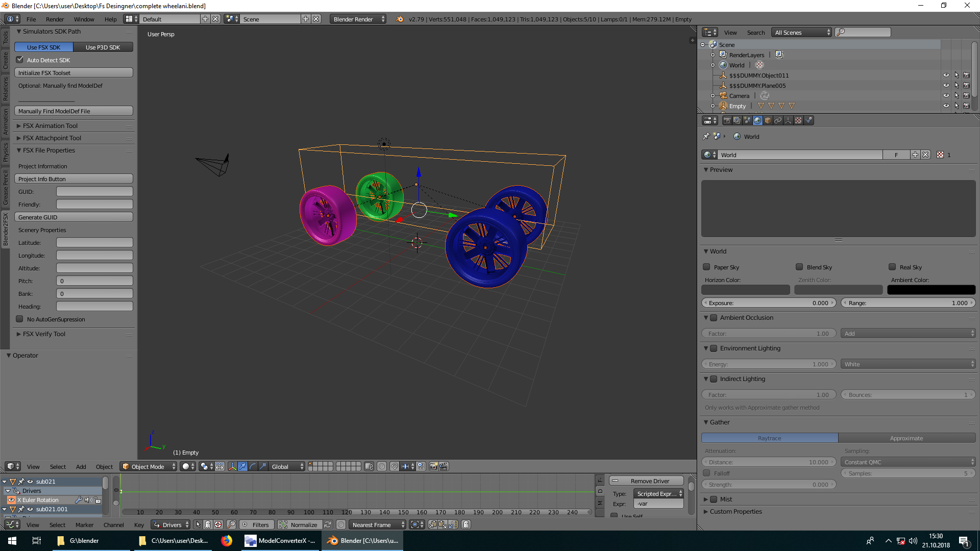Open the Render menu in the top bar

click(55, 19)
